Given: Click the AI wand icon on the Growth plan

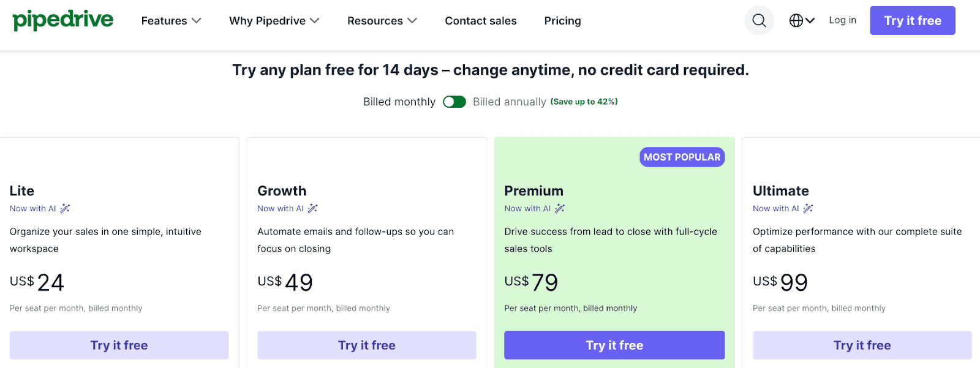Looking at the screenshot, I should pyautogui.click(x=312, y=208).
